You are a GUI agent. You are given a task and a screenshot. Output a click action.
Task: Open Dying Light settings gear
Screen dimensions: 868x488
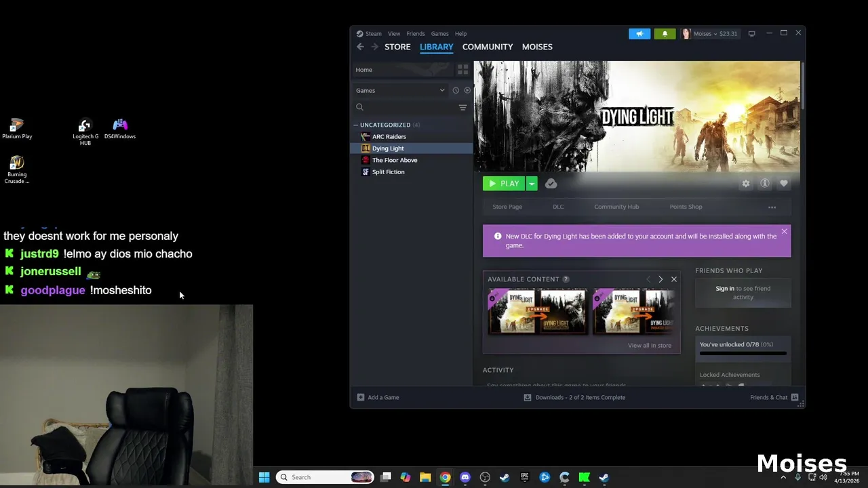(746, 184)
